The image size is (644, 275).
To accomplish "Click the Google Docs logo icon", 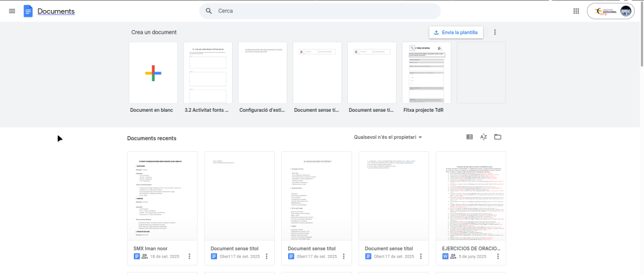I will [x=28, y=11].
